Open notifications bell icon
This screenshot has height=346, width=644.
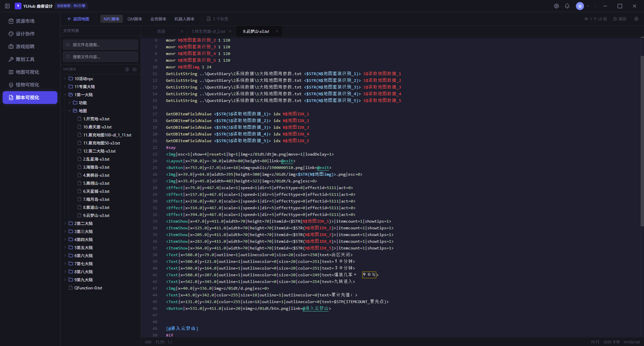click(x=567, y=6)
